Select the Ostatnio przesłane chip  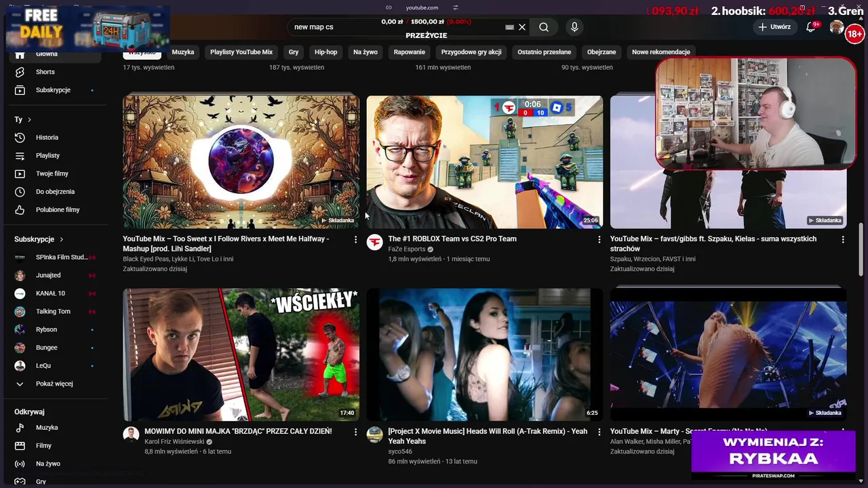[x=545, y=52]
